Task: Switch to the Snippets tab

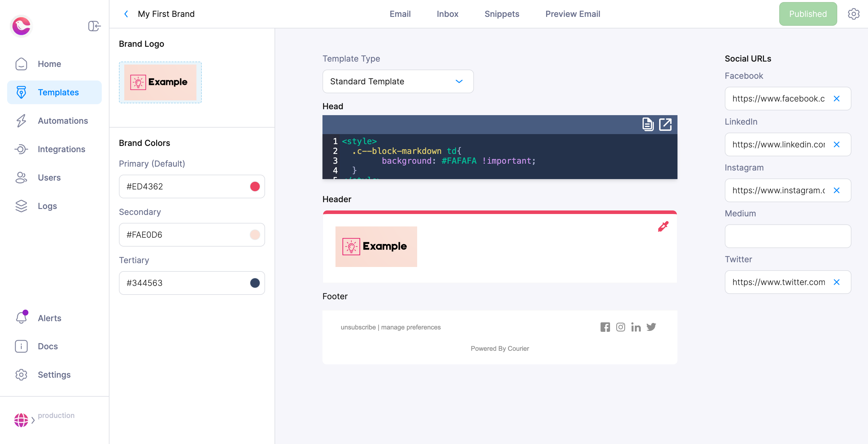Action: coord(502,14)
